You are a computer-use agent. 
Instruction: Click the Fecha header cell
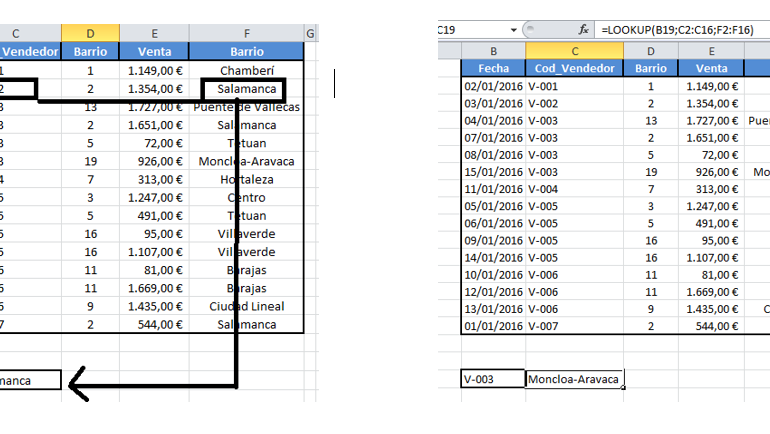494,68
